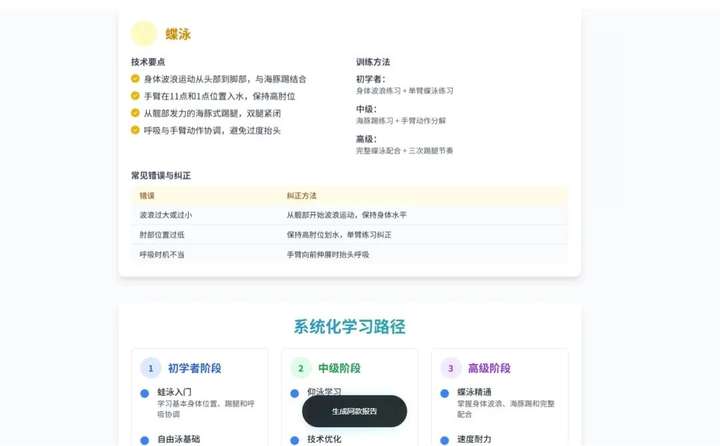
Task: Click bullet text 呼吸与手臂动作协调,避免过度抬头
Action: 212,130
